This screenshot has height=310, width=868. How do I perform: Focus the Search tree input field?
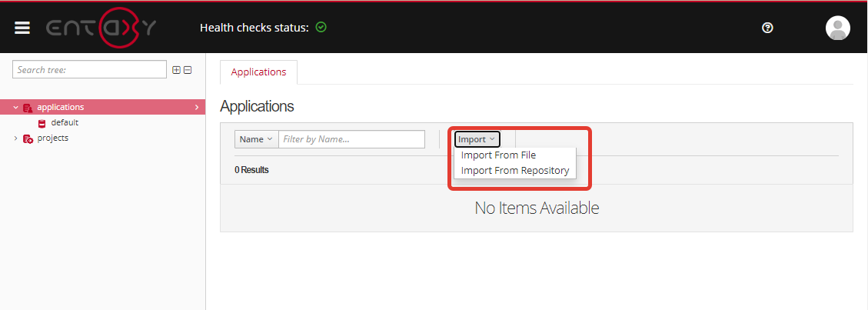[x=89, y=70]
